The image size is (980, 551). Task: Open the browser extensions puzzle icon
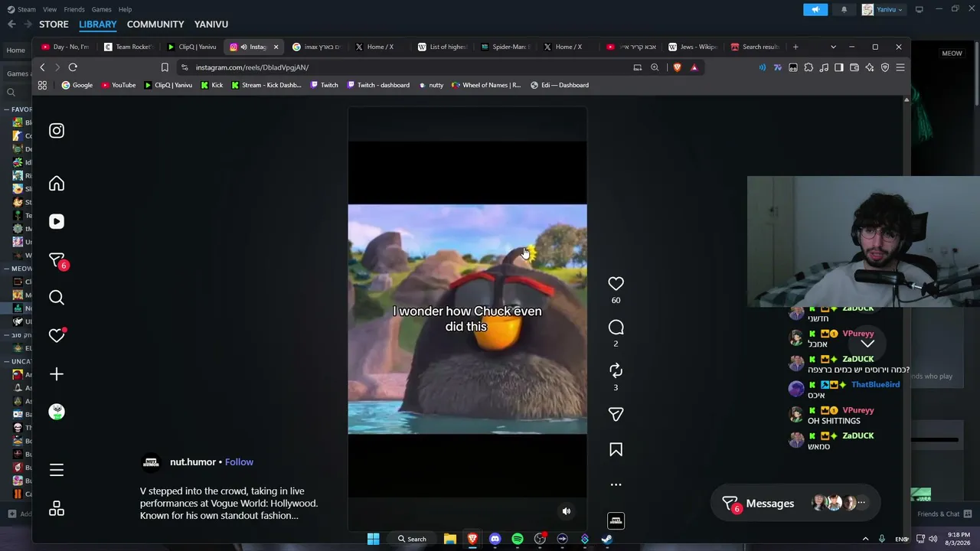point(808,67)
